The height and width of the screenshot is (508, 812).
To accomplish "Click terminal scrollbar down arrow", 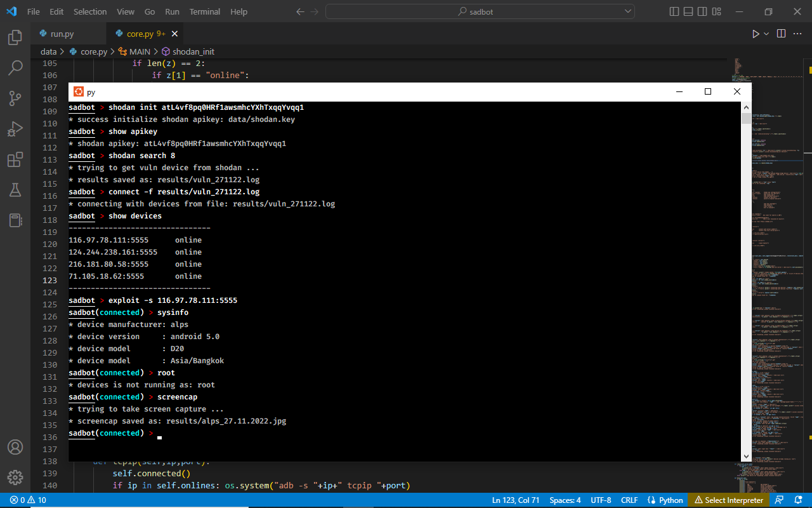I will [x=746, y=457].
